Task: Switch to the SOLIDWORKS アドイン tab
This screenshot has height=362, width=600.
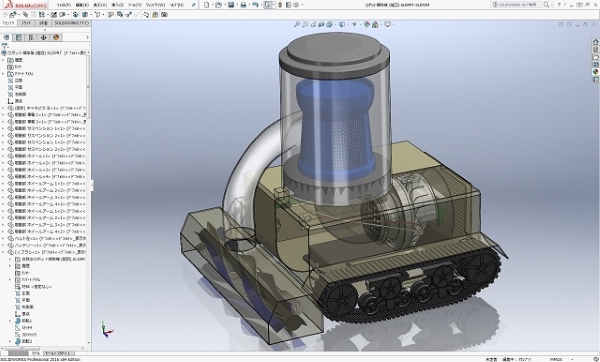Action: 72,23
